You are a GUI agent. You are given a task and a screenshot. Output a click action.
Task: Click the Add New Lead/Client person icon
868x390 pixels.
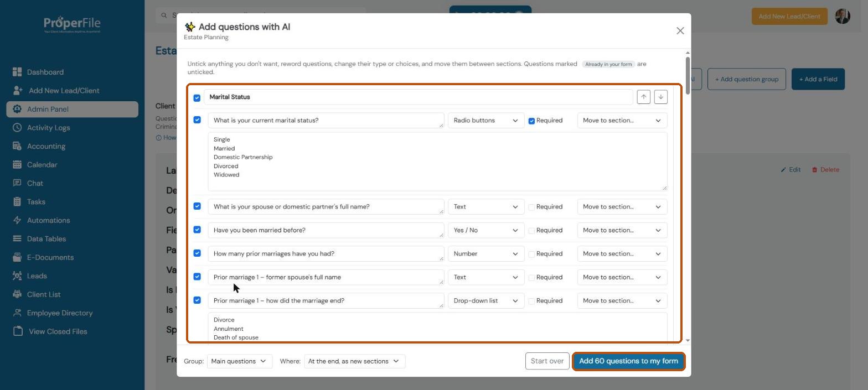pos(17,90)
